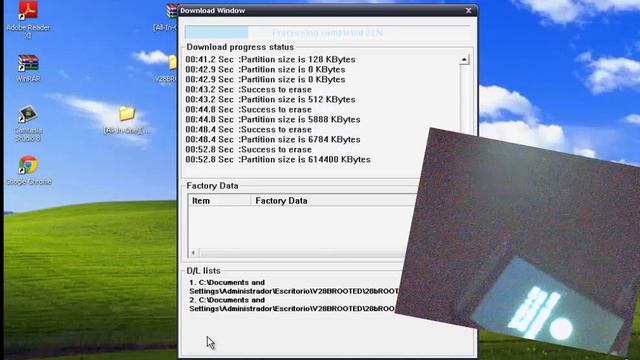Select log line 'Partition size is 512 KBytes'
640x360 pixels.
pos(270,99)
